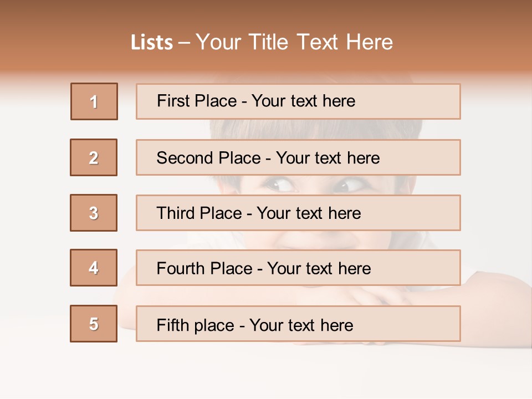Select the number 2 square
The image size is (532, 399).
tap(94, 157)
